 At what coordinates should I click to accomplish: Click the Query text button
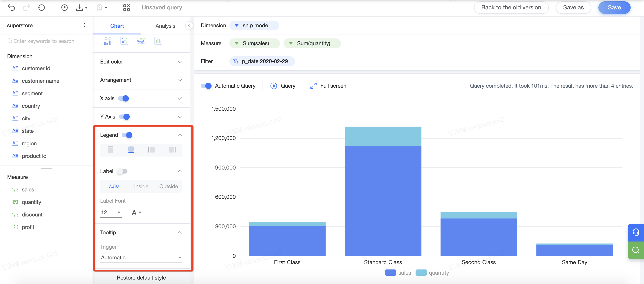click(x=288, y=86)
